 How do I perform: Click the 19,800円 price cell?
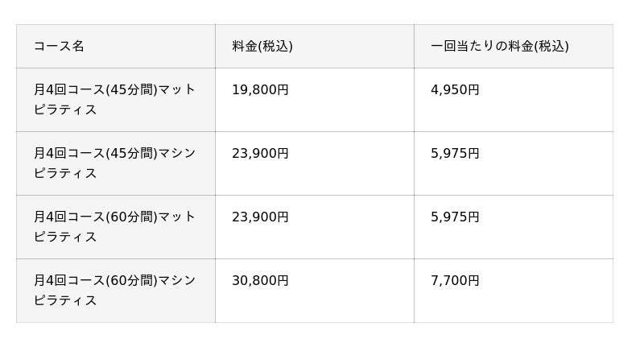260,90
